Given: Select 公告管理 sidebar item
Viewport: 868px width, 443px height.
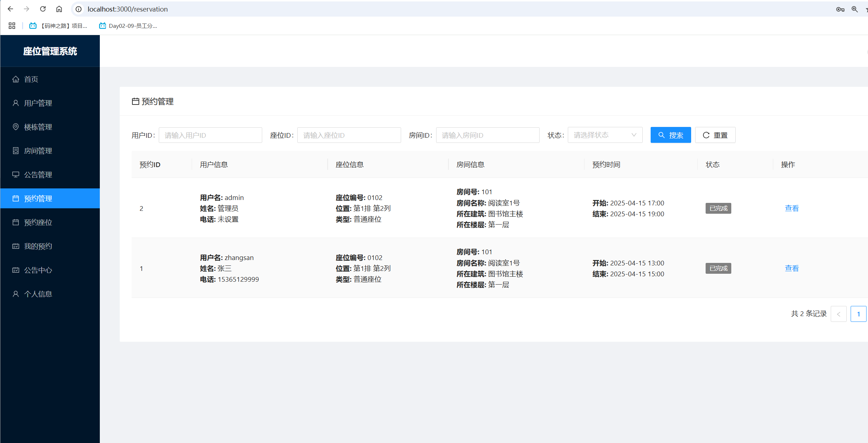Looking at the screenshot, I should point(38,175).
